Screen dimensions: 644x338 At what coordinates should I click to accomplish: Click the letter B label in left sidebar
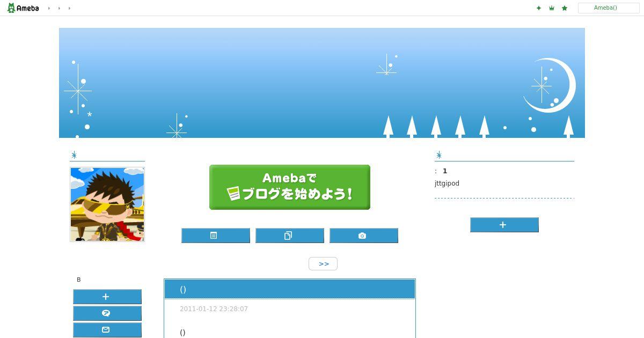[79, 280]
